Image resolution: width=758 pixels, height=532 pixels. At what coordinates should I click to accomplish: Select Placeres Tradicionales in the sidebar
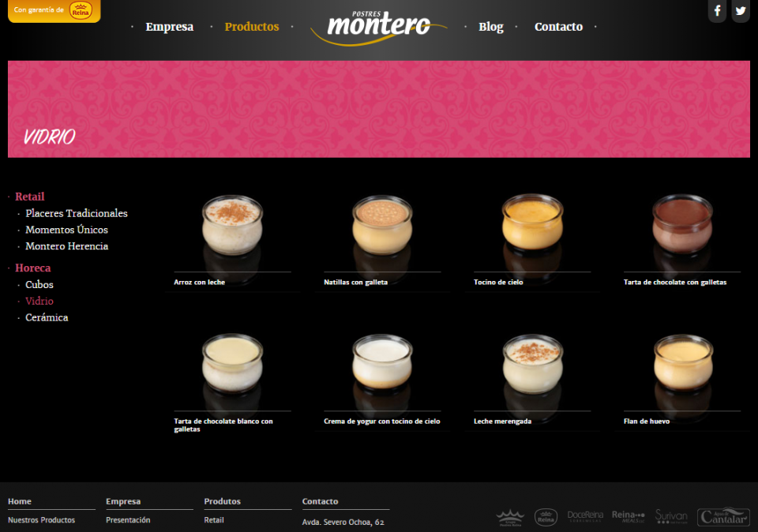76,213
